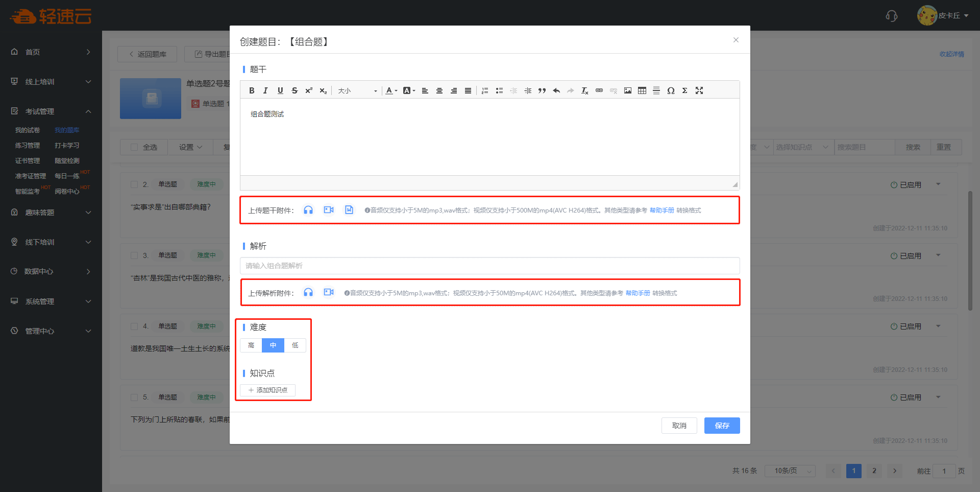Screen dimensions: 980x492
Task: Open the font size 大小 dropdown
Action: (x=357, y=91)
